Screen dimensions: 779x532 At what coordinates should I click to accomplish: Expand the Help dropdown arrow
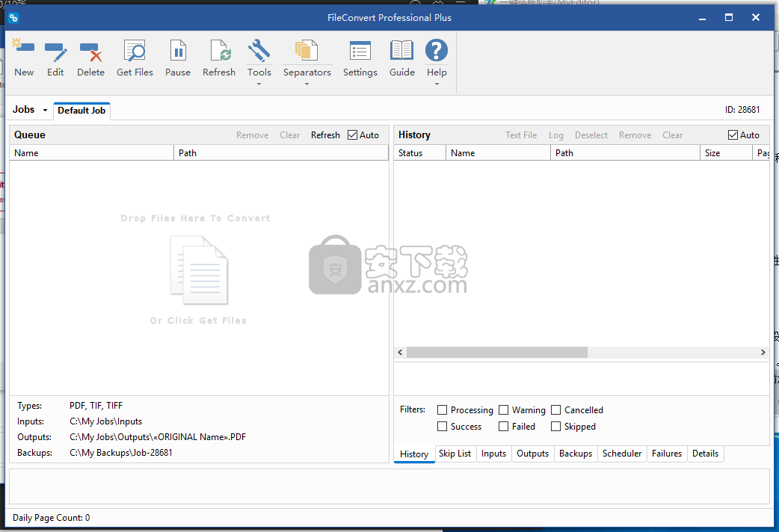click(x=436, y=84)
